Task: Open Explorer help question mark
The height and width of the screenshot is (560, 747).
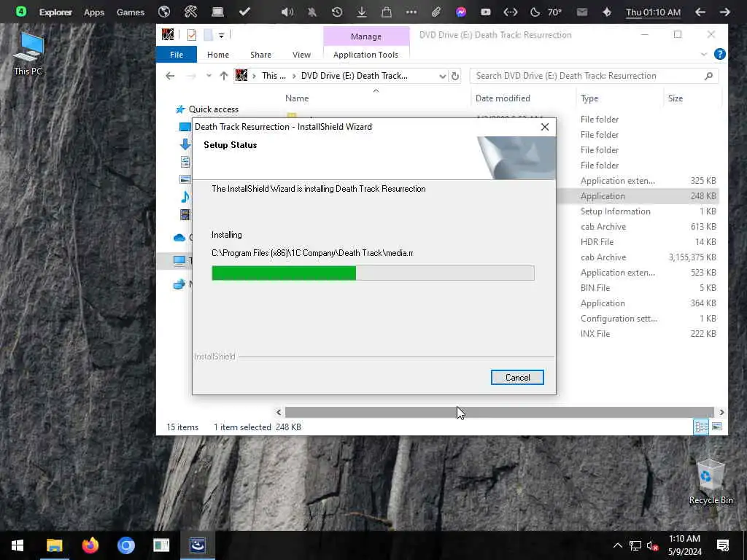Action: [719, 54]
